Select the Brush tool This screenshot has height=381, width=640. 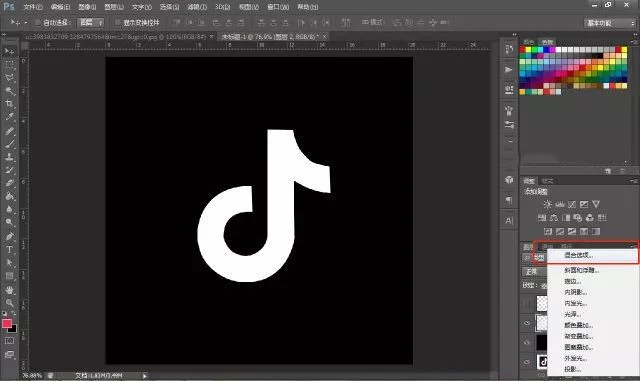(x=9, y=144)
